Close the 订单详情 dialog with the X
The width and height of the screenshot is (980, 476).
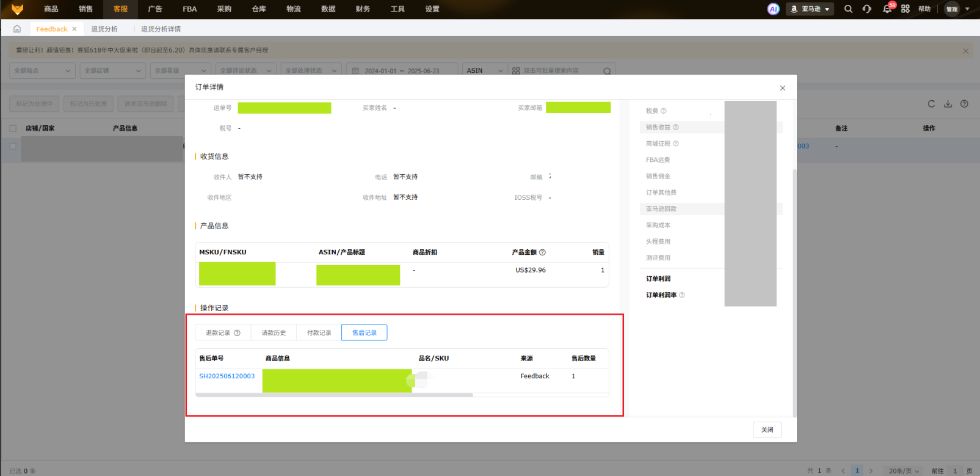(x=782, y=88)
